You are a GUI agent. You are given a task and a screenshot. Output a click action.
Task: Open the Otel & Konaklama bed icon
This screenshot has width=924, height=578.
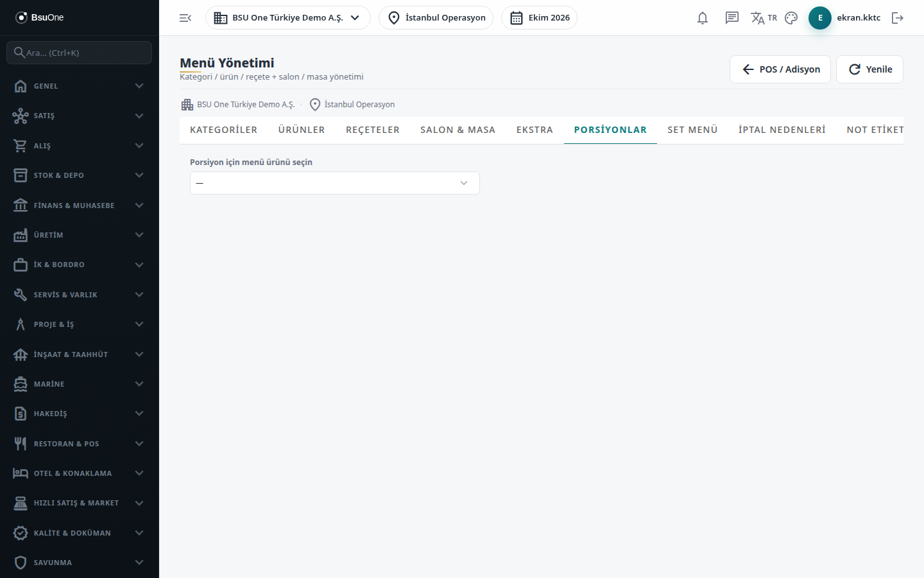tap(21, 473)
